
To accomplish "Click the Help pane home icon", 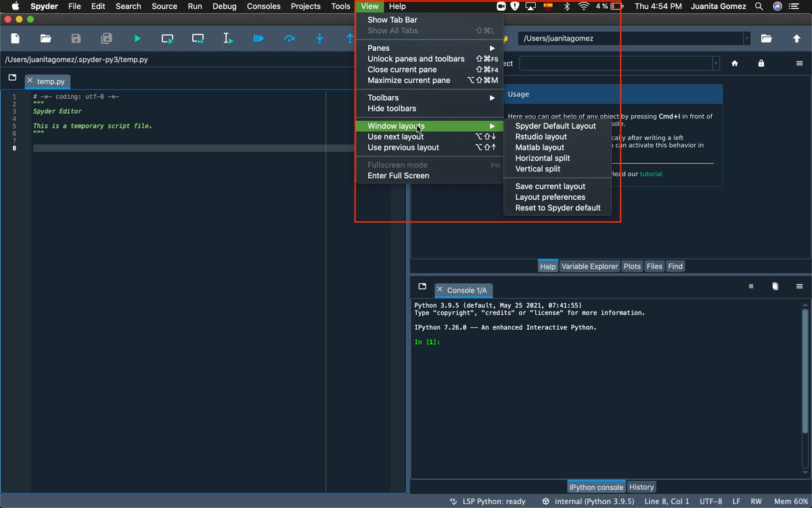I will tap(735, 63).
